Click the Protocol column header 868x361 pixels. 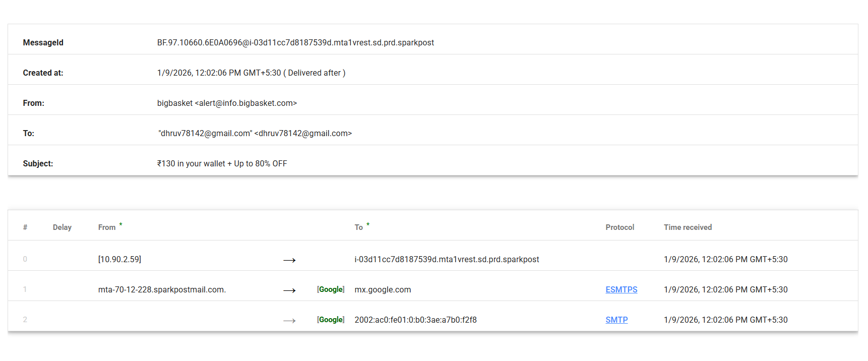tap(619, 227)
